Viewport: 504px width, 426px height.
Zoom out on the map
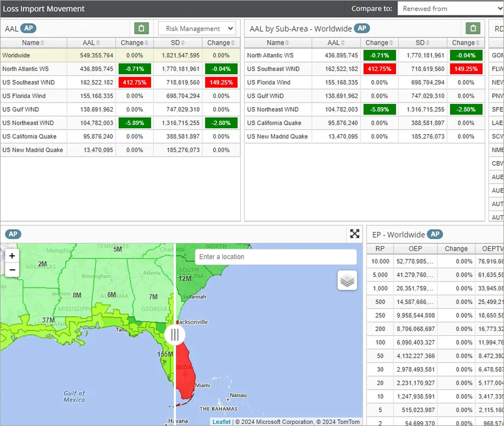tap(12, 270)
